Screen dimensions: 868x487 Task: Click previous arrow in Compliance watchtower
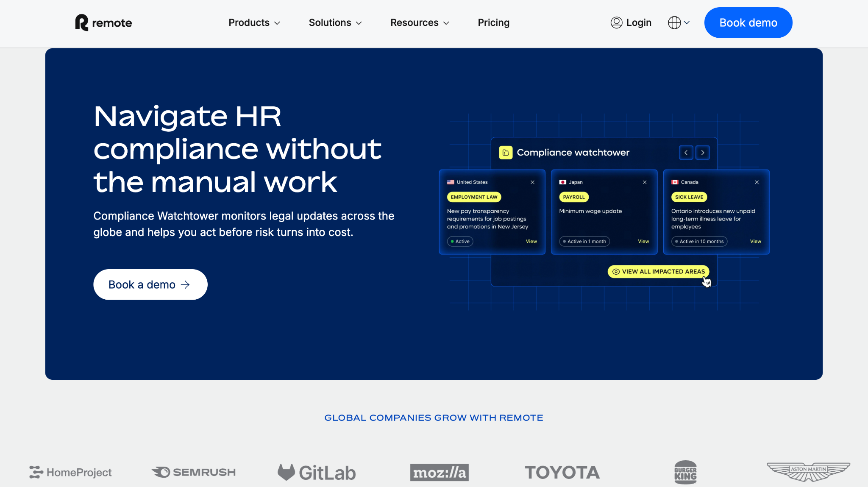[686, 153]
